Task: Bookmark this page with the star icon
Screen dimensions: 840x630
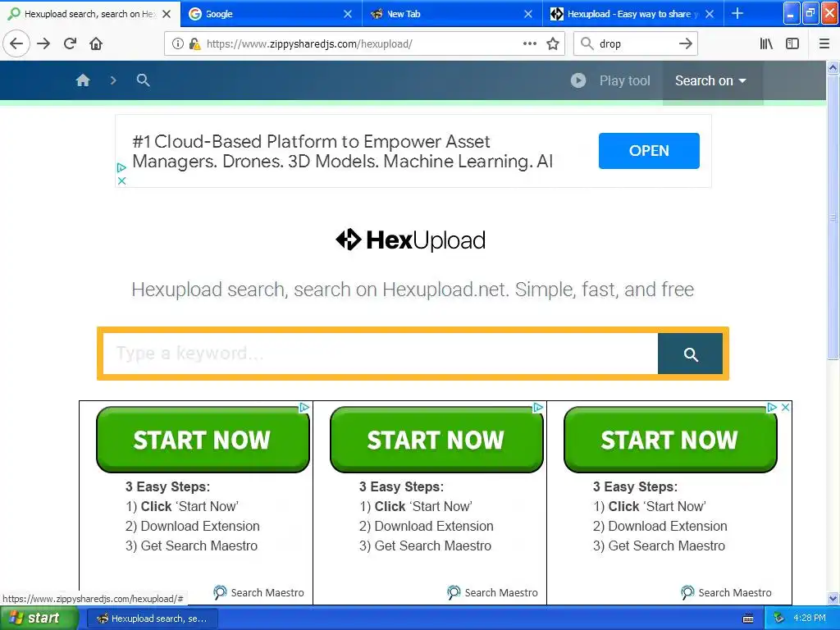Action: coord(553,44)
